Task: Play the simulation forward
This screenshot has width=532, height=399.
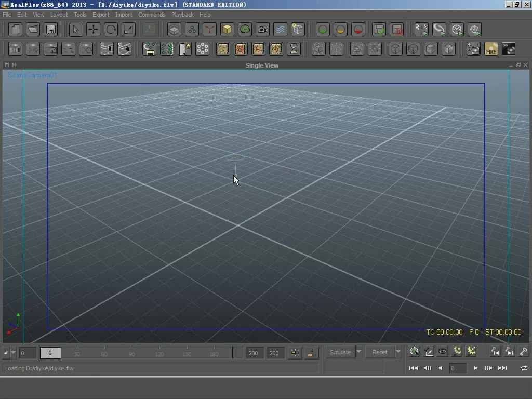Action: click(475, 368)
